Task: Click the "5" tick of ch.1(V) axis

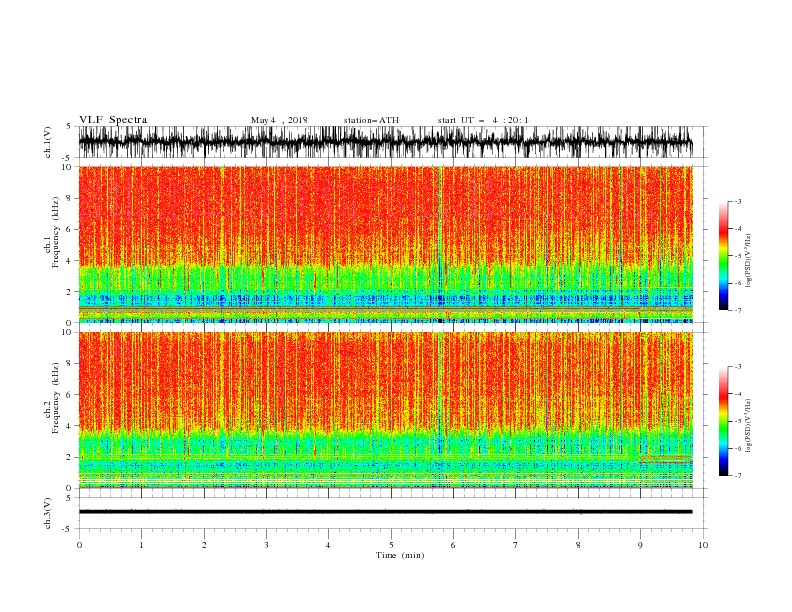Action: (x=69, y=126)
